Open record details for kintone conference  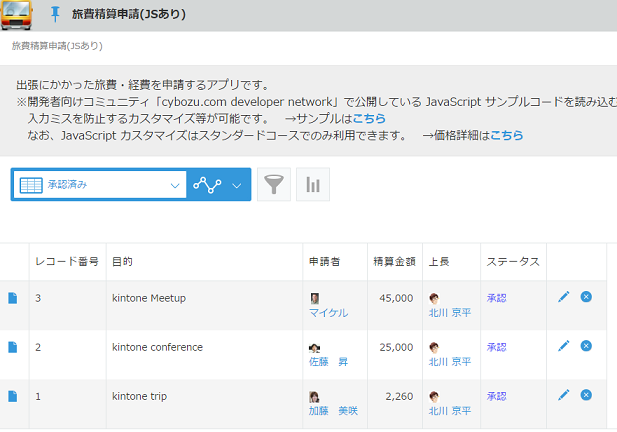pyautogui.click(x=13, y=347)
